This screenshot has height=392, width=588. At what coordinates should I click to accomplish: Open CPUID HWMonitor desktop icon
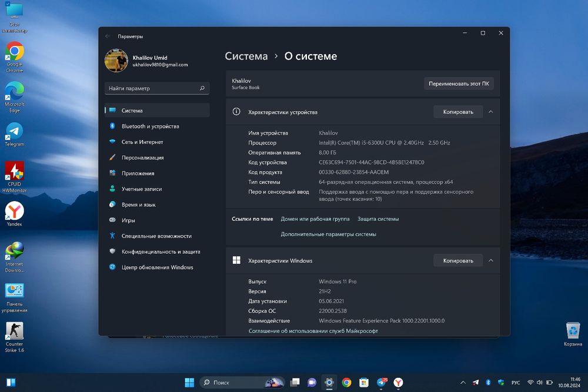pos(14,177)
